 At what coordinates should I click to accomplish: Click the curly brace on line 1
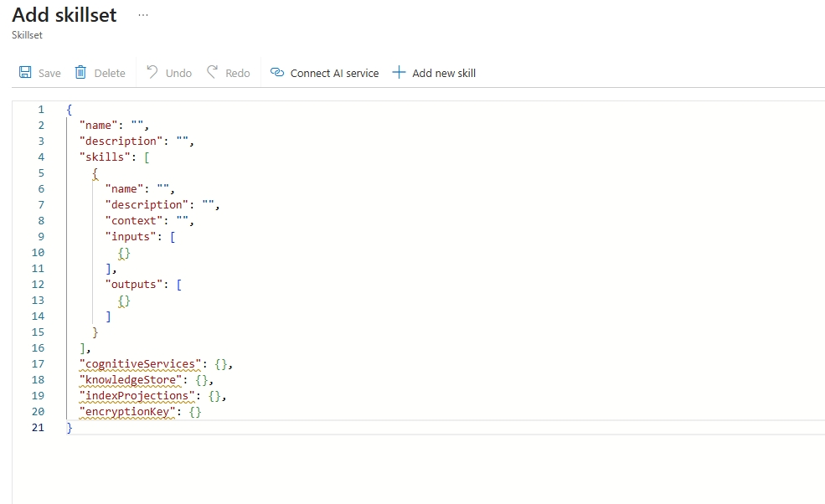[x=68, y=109]
